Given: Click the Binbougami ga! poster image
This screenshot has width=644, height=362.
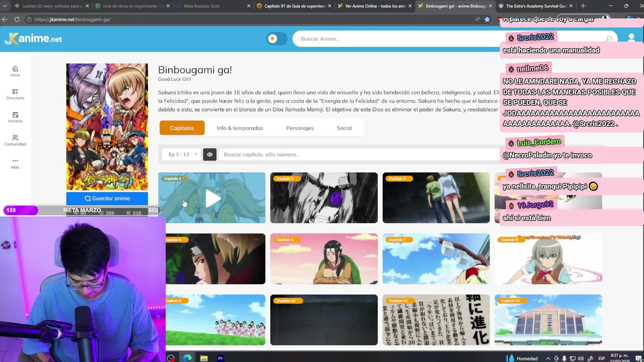Looking at the screenshot, I should 107,127.
